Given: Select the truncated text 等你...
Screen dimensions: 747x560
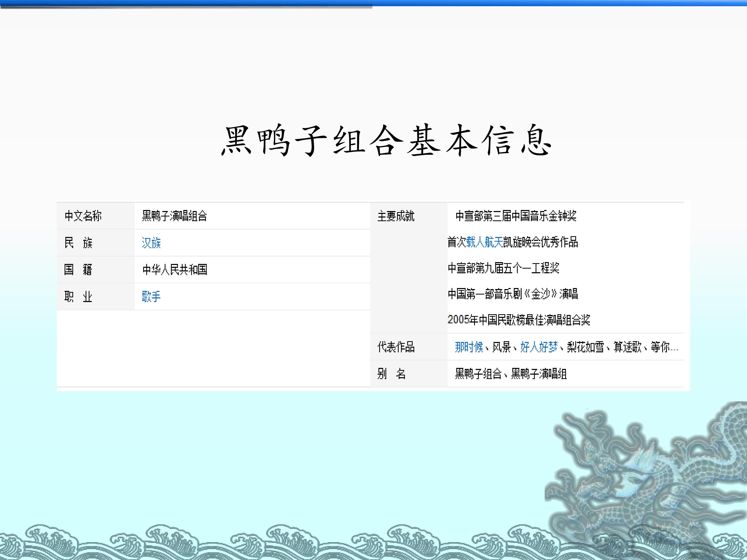Looking at the screenshot, I should pyautogui.click(x=664, y=347).
